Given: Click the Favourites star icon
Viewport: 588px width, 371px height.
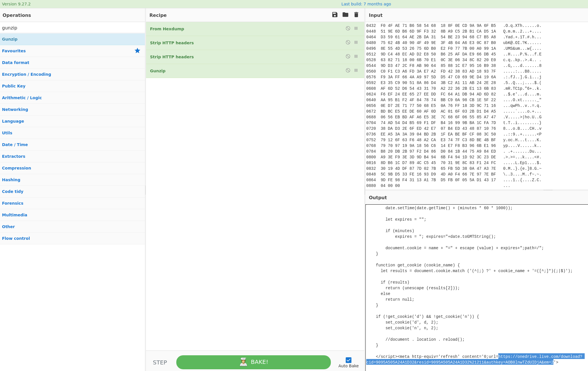Looking at the screenshot, I should click(x=137, y=51).
